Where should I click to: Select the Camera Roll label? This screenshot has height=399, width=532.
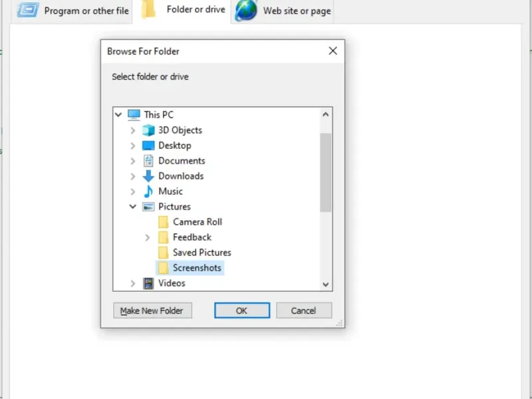click(198, 222)
